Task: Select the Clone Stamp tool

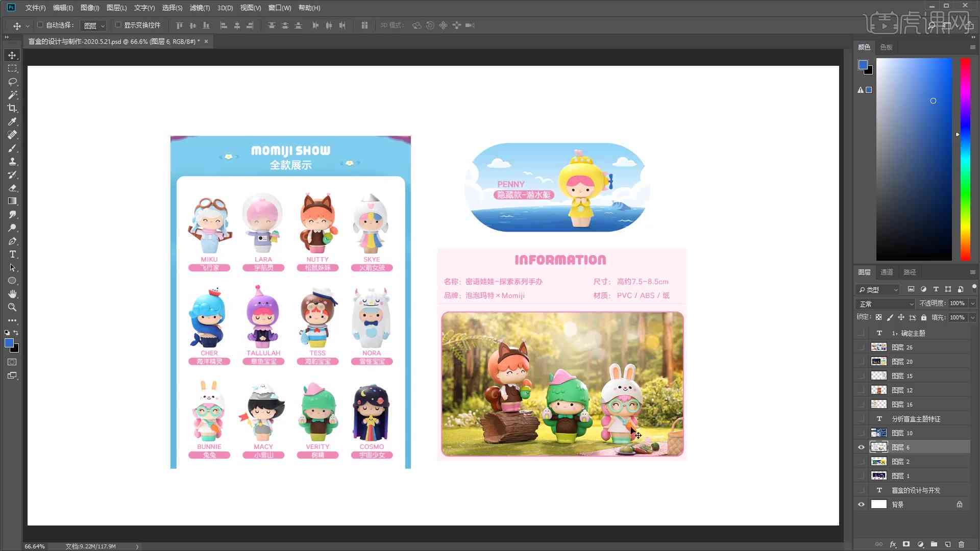Action: (12, 161)
